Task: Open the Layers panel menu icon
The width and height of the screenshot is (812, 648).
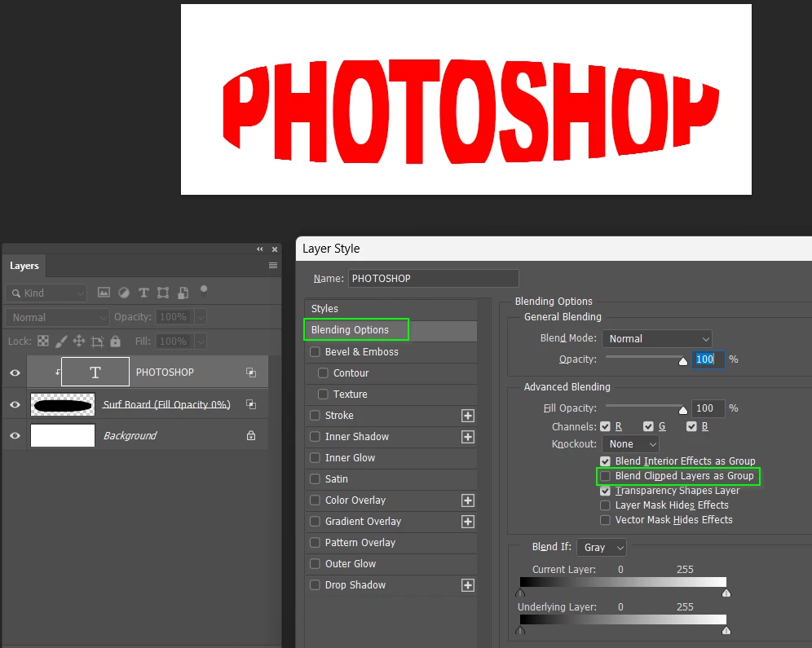Action: point(273,266)
